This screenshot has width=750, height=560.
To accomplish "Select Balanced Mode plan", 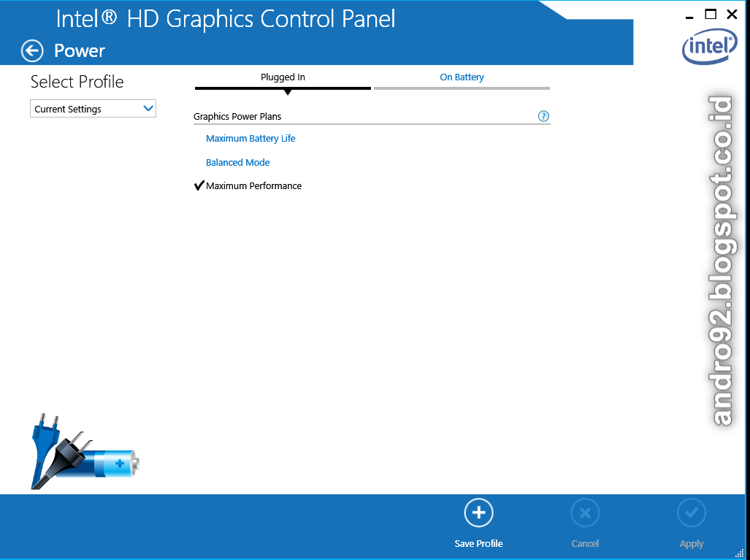I will 238,162.
